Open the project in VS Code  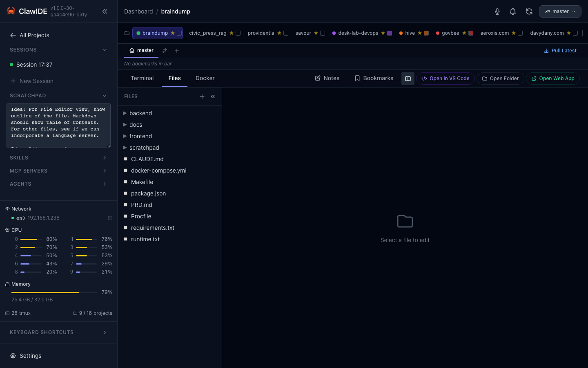coord(445,78)
